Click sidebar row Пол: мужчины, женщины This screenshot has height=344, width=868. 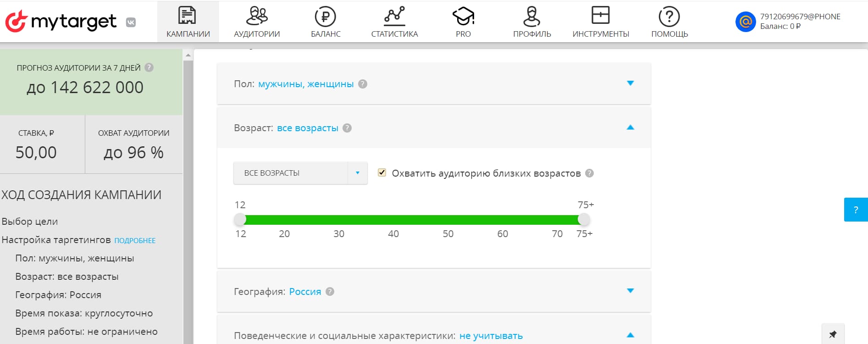coord(75,258)
